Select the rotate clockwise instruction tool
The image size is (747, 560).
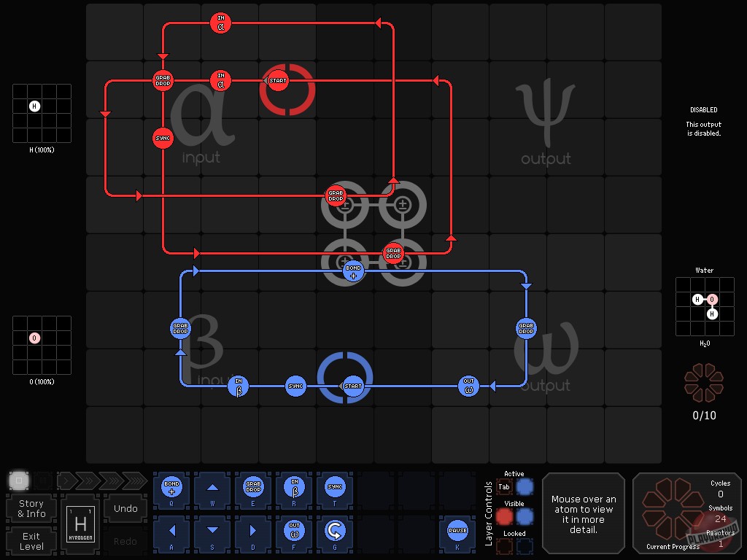coord(334,529)
